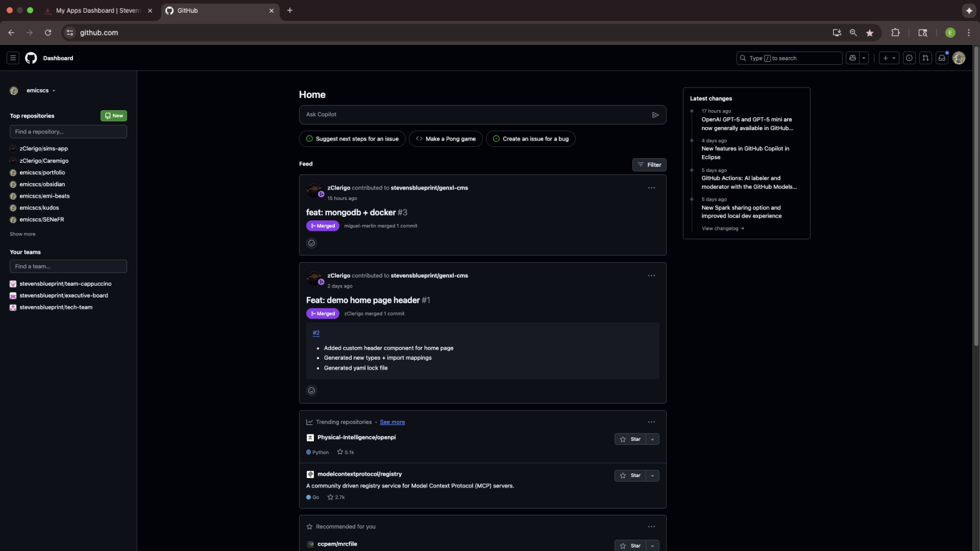The height and width of the screenshot is (551, 980).
Task: Open GitHub Actions AI labeler changelog entry
Action: [x=749, y=183]
